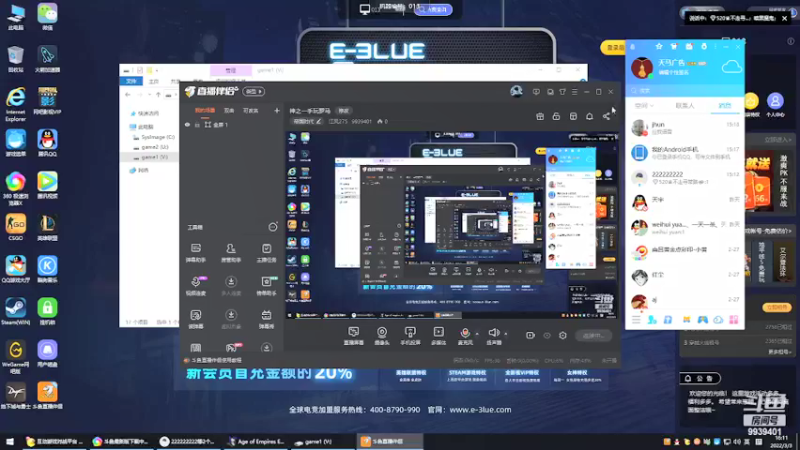The image size is (800, 450).
Task: Open QQ mail envelope icon
Action: (689, 46)
